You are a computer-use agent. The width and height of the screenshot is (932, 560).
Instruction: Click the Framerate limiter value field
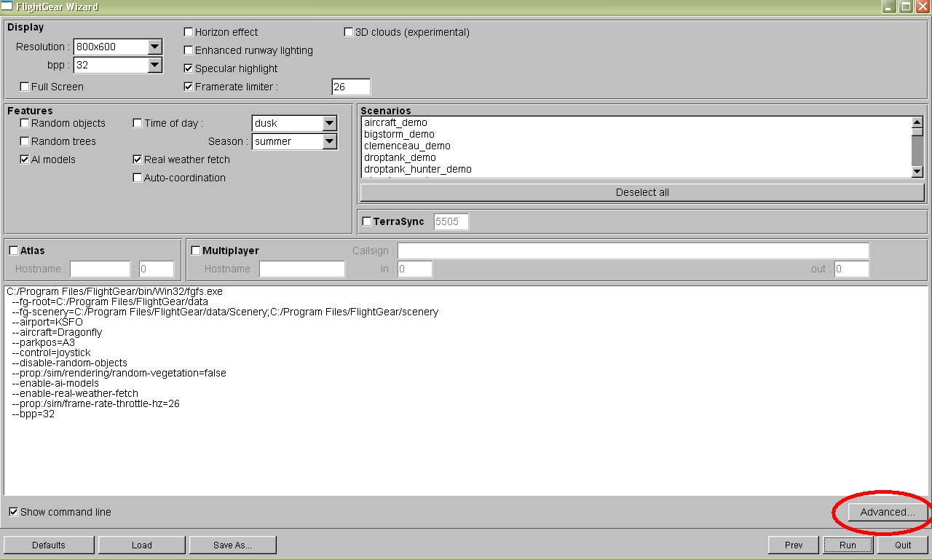point(351,87)
